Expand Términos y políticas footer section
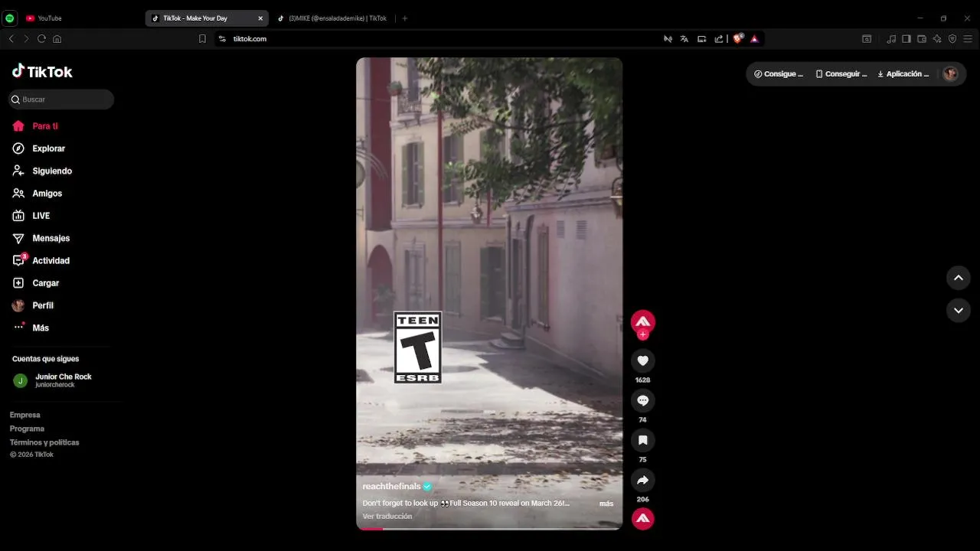 coord(44,442)
